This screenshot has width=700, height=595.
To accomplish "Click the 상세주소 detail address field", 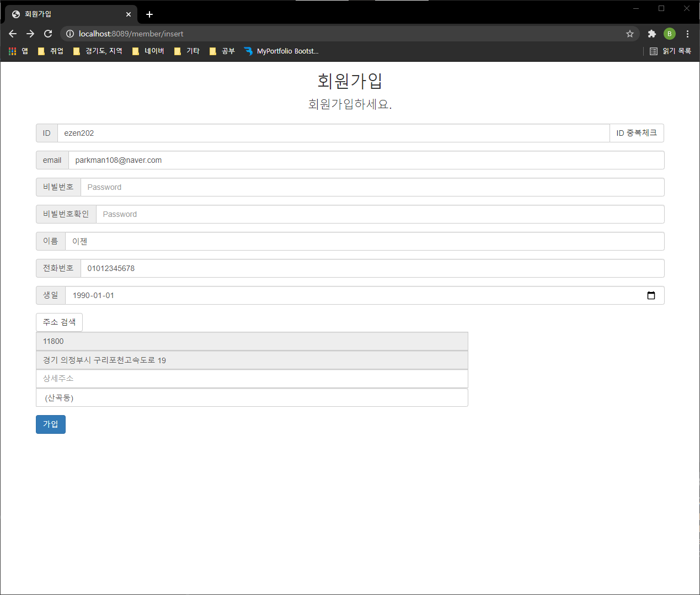I will (x=252, y=378).
